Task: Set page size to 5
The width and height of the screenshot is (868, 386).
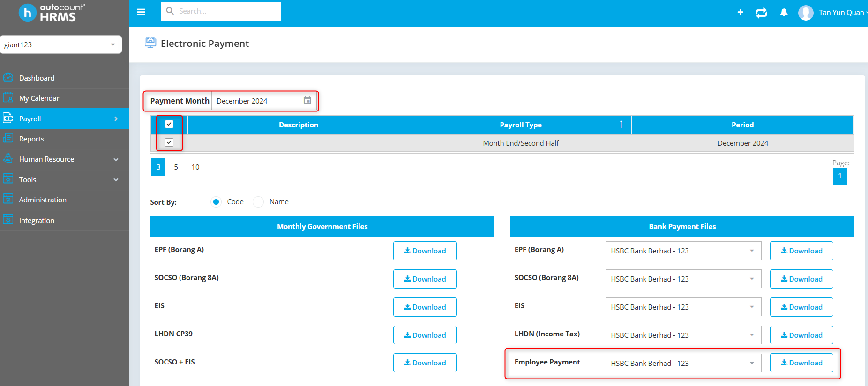Action: (176, 167)
